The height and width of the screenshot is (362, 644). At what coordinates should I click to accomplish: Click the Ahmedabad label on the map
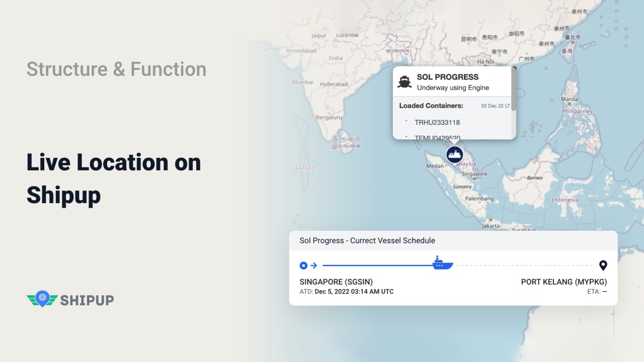(301, 51)
